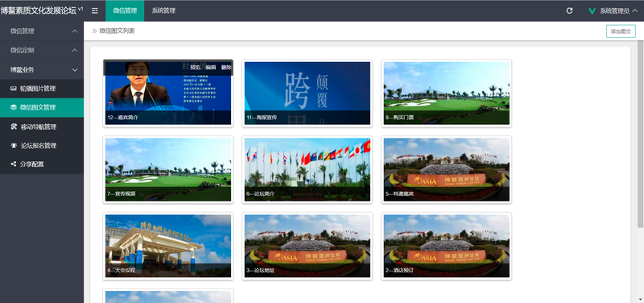Screen dimensions: 644x303
Task: Click 编辑 on the 12—嘉宾简介 card
Action: pos(211,68)
